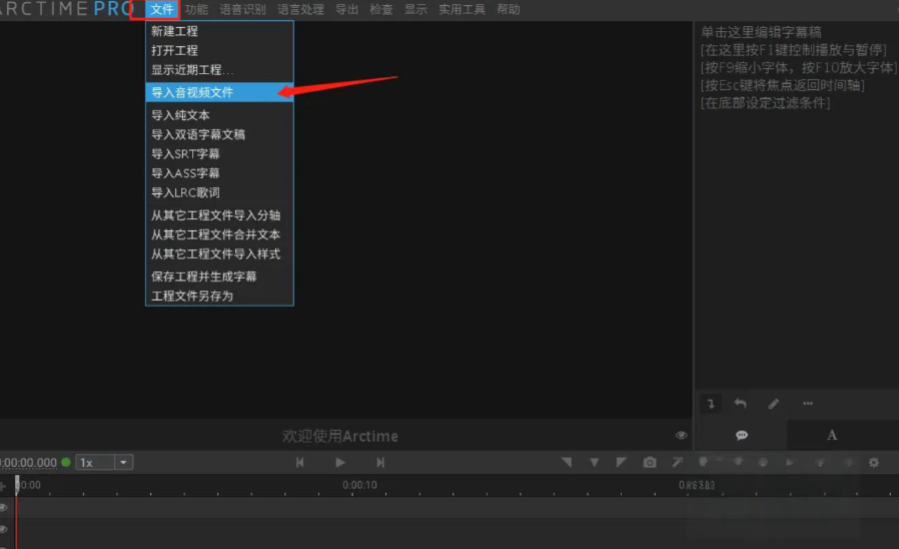
Task: Open the 实用工具 menu
Action: 462,9
